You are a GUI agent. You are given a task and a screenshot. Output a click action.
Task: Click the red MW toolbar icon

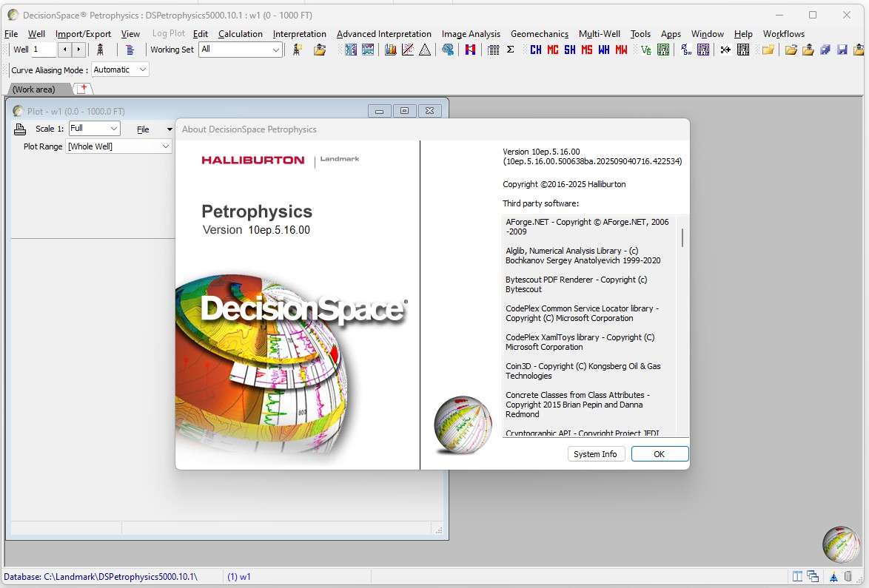click(621, 50)
